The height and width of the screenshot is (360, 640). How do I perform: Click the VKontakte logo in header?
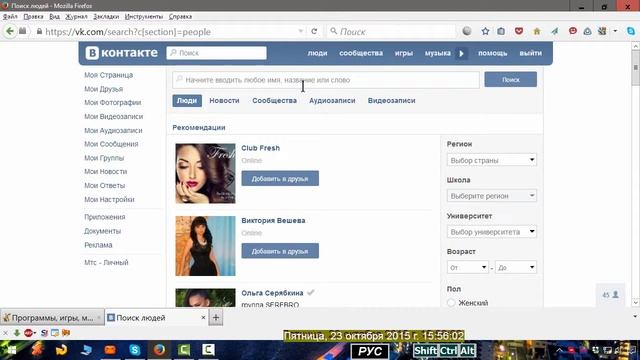[121, 53]
